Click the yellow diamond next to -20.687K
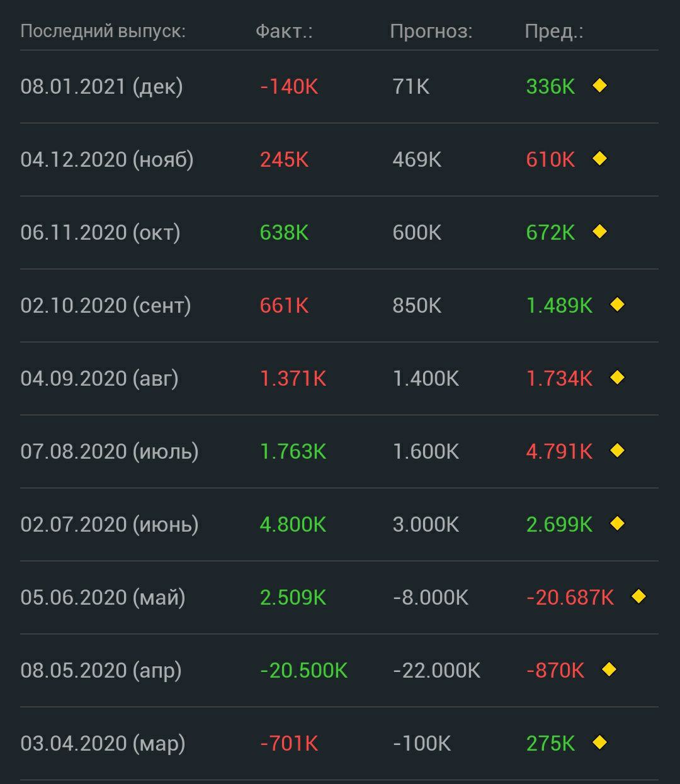Viewport: 680px width, 784px height. [638, 596]
